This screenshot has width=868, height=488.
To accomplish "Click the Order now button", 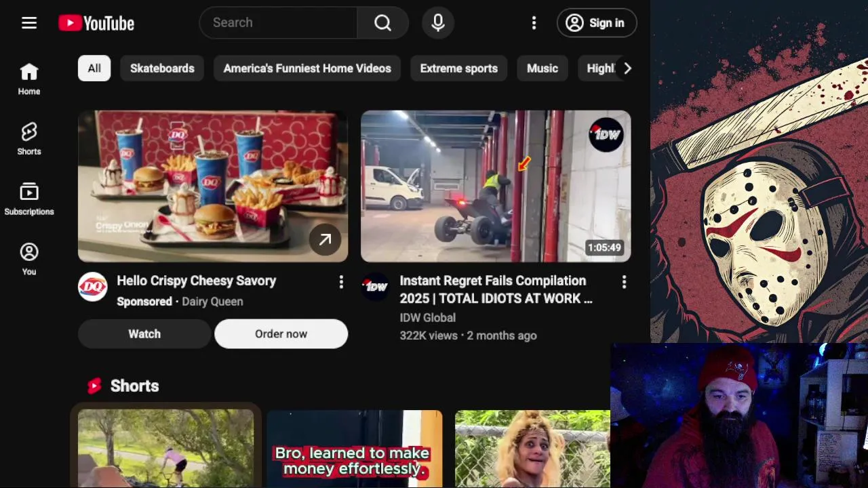I will [281, 334].
